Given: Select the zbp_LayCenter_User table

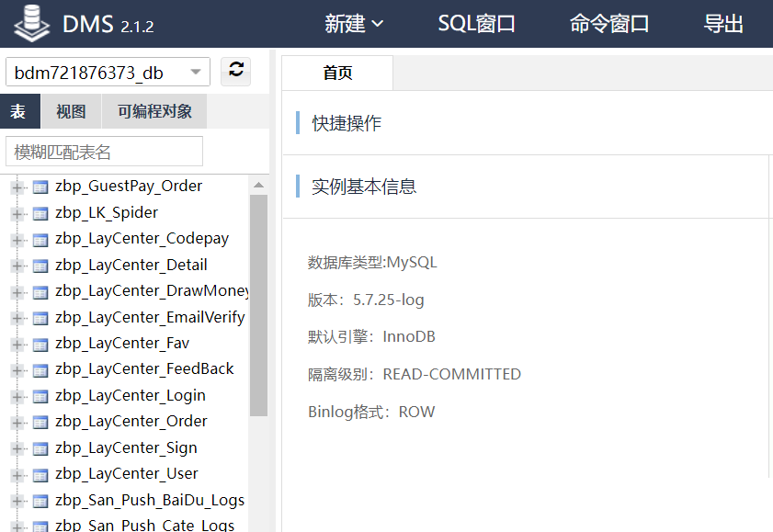Looking at the screenshot, I should coord(127,474).
